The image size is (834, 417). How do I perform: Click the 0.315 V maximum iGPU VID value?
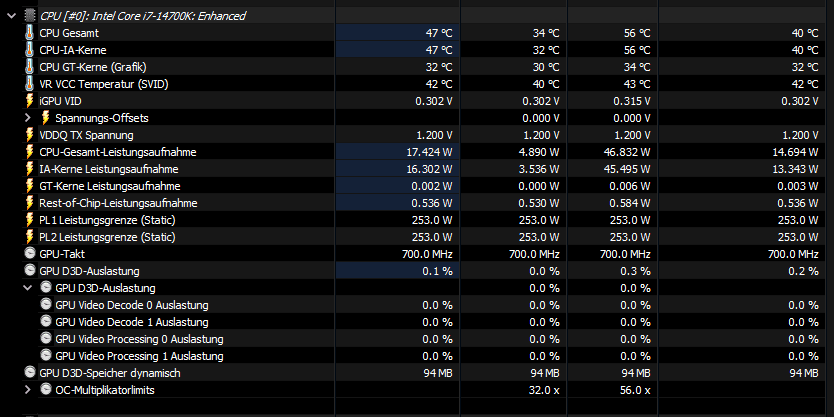(x=631, y=101)
